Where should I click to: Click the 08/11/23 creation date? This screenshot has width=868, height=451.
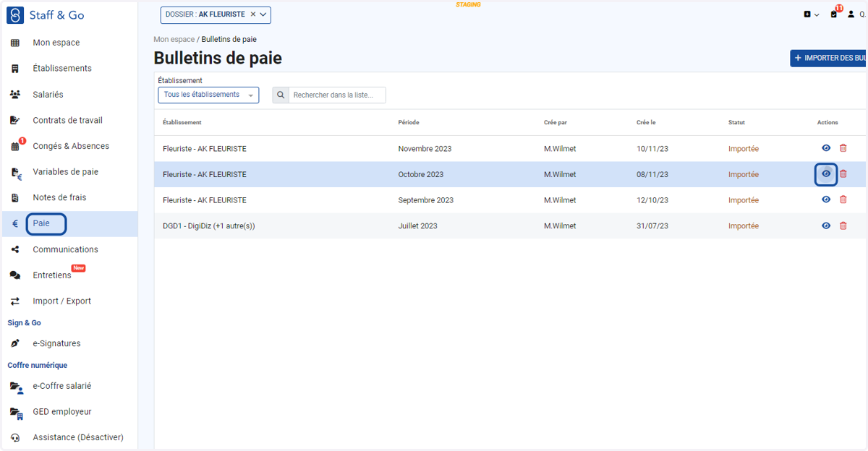coord(652,175)
